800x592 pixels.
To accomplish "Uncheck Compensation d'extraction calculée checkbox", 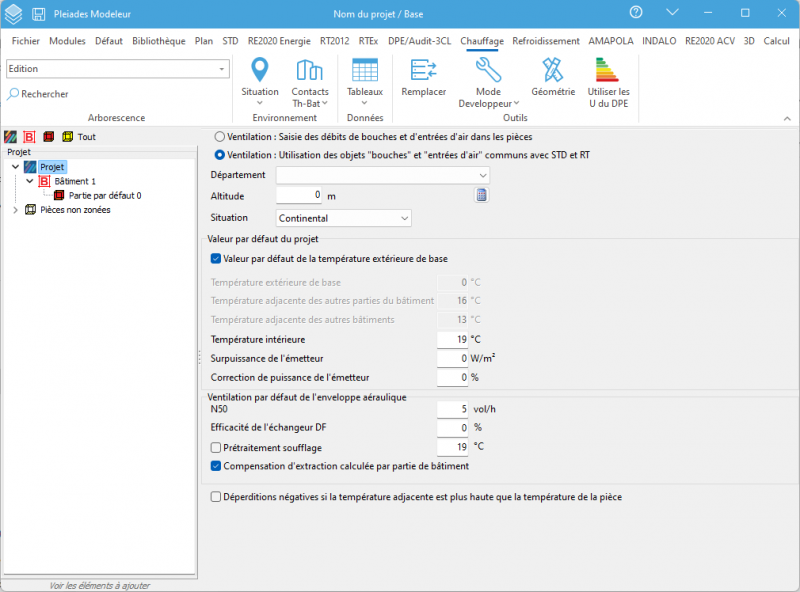I will [216, 466].
